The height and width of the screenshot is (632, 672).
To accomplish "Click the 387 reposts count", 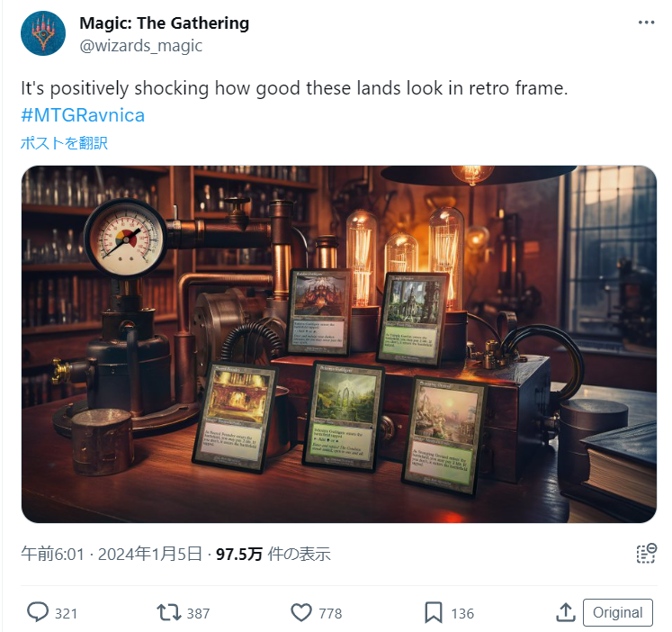I will pos(198,614).
